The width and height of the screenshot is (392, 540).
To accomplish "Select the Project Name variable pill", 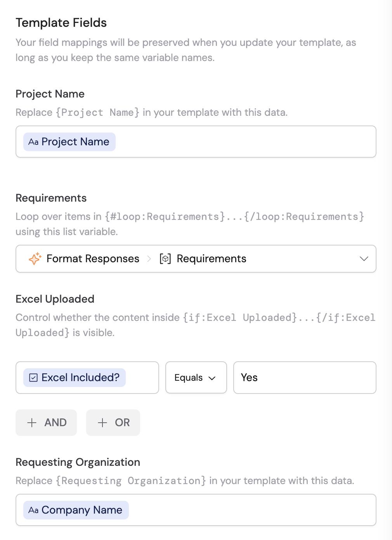I will [x=69, y=142].
